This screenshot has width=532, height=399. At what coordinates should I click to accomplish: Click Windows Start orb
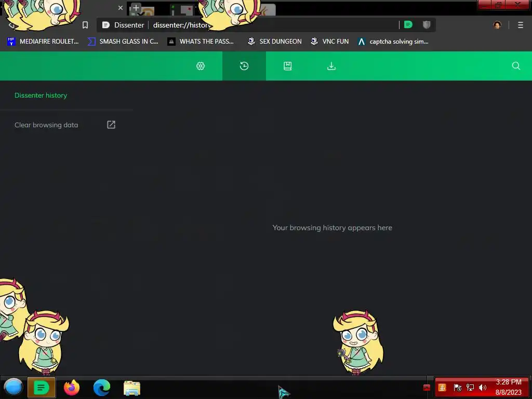(14, 387)
